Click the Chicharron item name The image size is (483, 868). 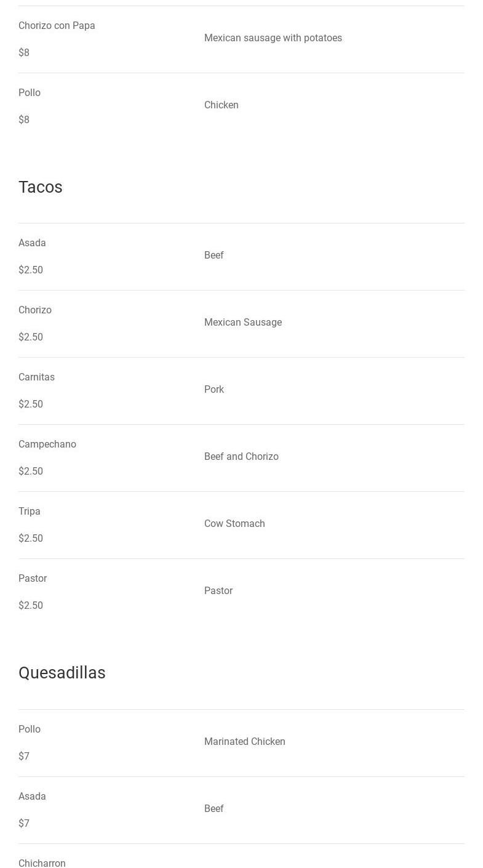(x=42, y=863)
